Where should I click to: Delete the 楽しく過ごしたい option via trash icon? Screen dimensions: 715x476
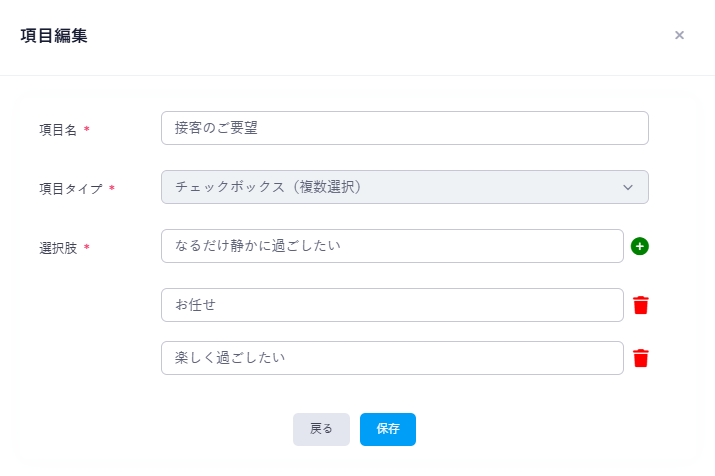(641, 358)
